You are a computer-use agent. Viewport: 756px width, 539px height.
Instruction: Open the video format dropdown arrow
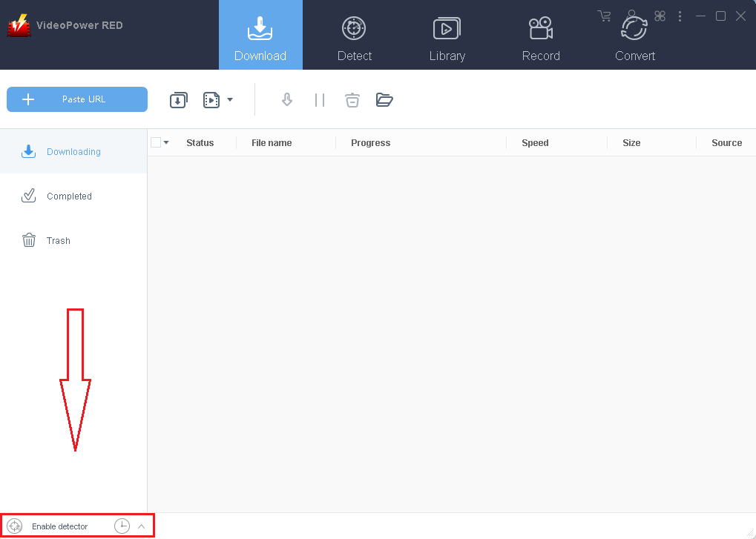230,99
